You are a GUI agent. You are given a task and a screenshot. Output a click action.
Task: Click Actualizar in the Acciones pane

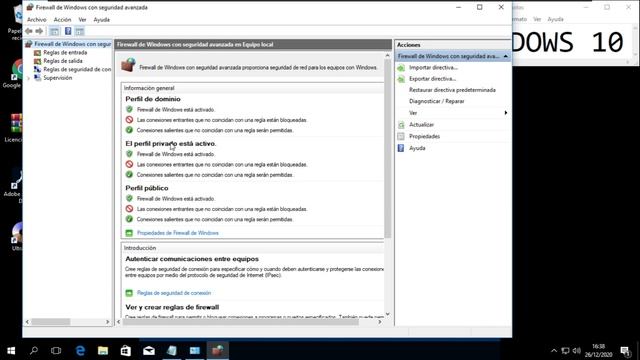(421, 124)
